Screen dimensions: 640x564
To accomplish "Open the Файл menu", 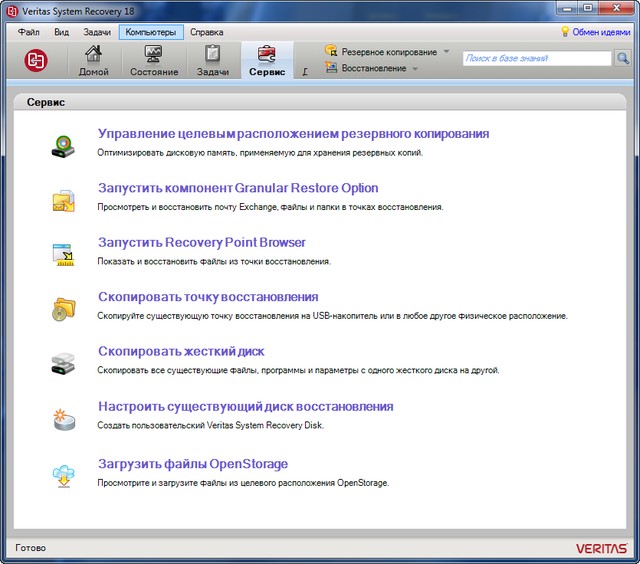I will (x=29, y=32).
